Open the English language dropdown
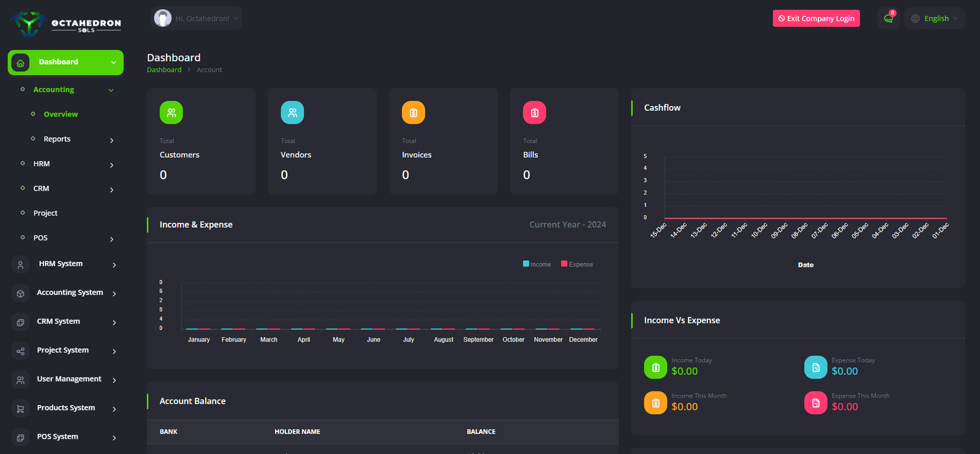Screen dimensions: 980x454 [934, 18]
